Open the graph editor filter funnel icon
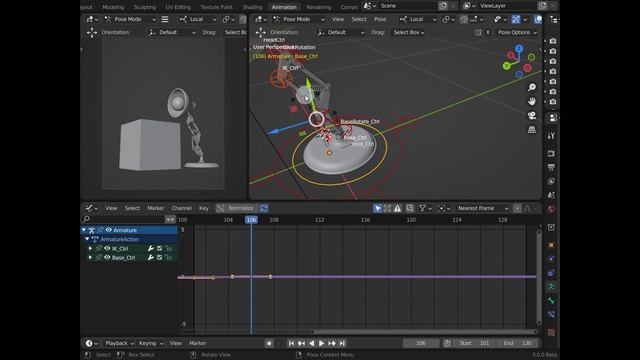The width and height of the screenshot is (640, 360). (422, 208)
